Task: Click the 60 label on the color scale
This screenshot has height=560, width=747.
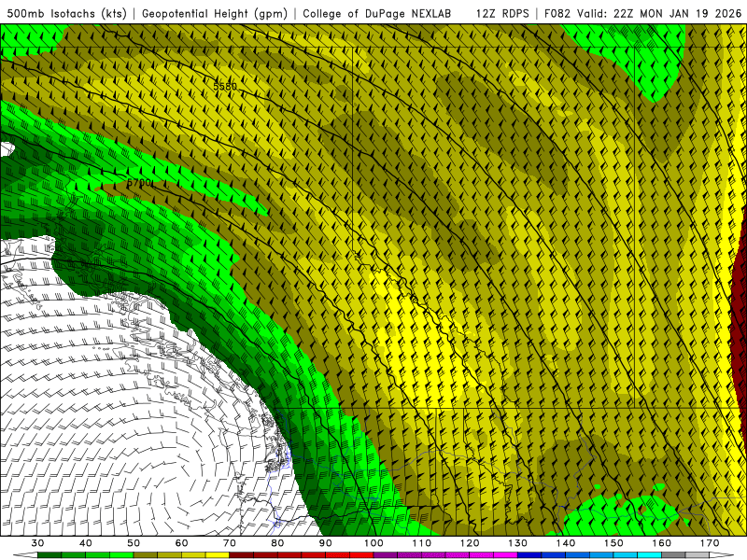Action: point(181,543)
